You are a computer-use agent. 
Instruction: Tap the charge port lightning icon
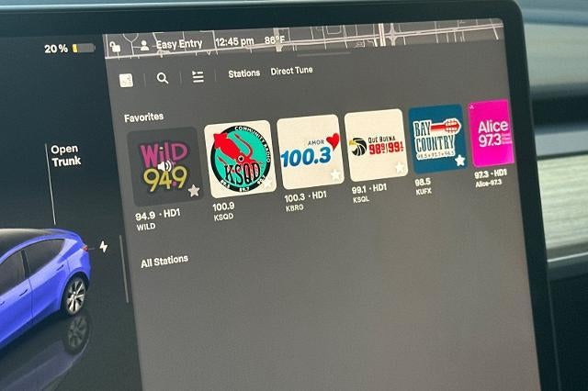(x=104, y=246)
